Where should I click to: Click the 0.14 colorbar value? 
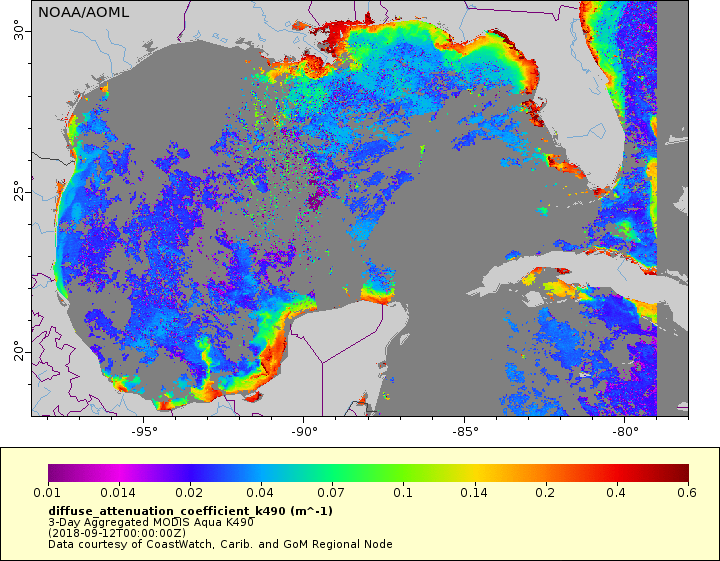tap(474, 493)
